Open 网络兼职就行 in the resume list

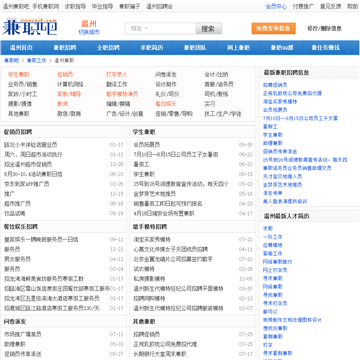coord(278,262)
